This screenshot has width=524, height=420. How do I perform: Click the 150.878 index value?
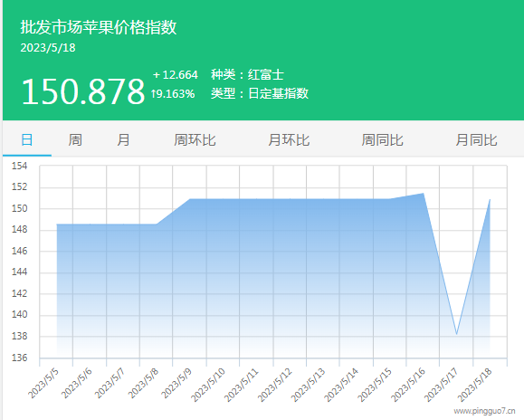pos(83,91)
